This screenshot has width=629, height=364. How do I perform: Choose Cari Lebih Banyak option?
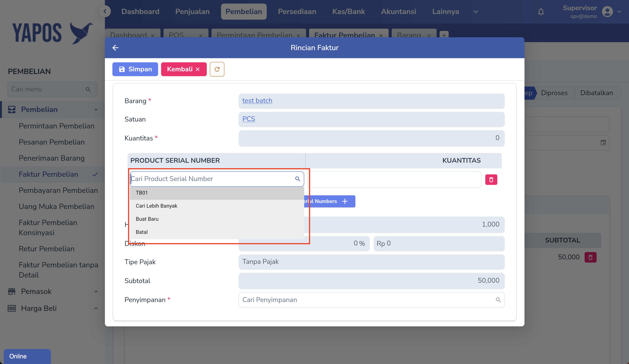(217, 206)
